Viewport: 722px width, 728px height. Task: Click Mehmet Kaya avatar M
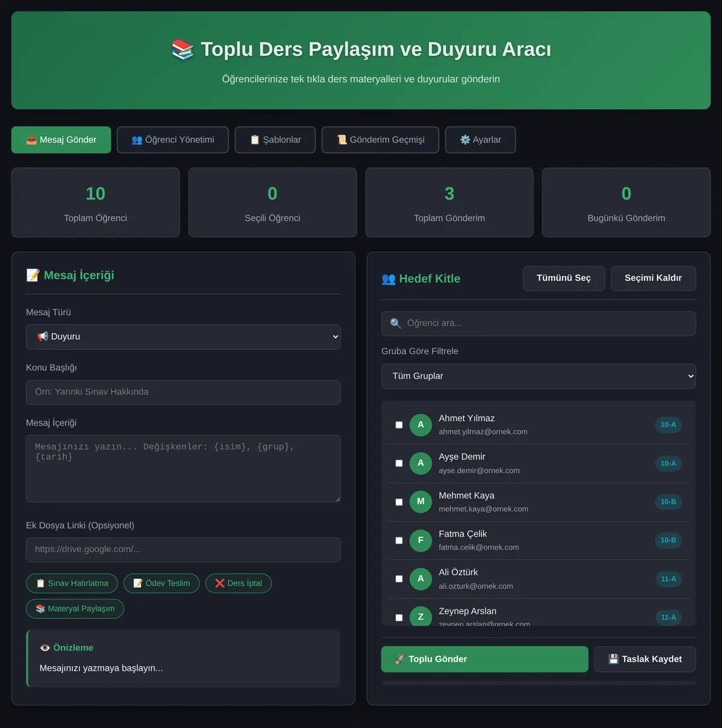click(x=421, y=502)
